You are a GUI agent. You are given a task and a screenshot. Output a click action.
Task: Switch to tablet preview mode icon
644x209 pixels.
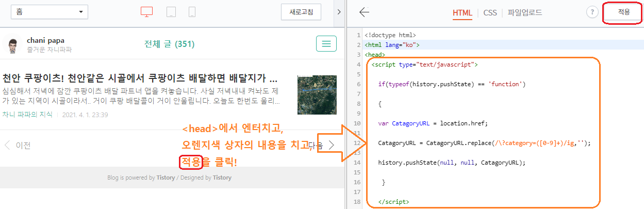(172, 12)
